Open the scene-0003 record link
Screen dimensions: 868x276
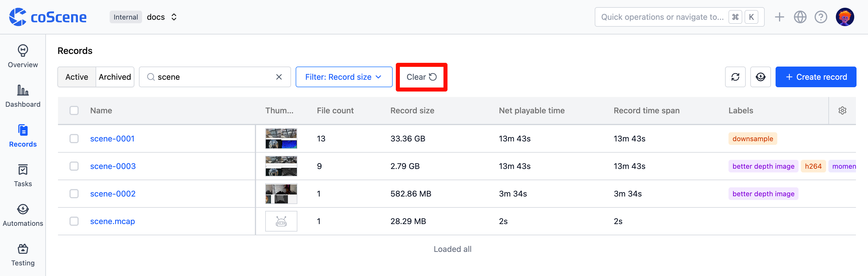tap(113, 166)
